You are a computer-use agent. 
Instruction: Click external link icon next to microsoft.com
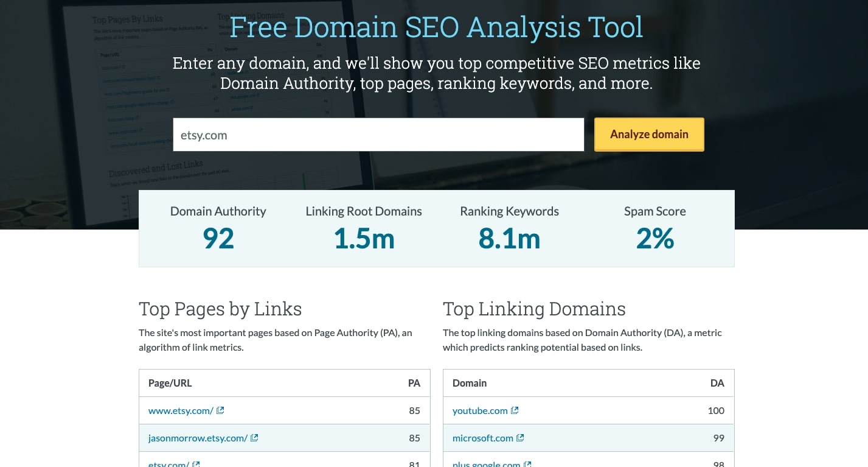(520, 438)
